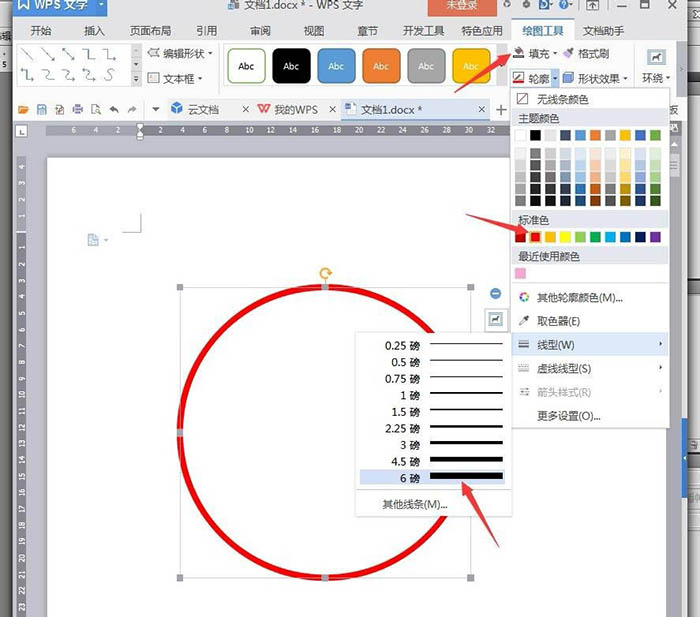Viewport: 700px width, 617px height.
Task: Click the redo arrow icon
Action: click(x=132, y=109)
